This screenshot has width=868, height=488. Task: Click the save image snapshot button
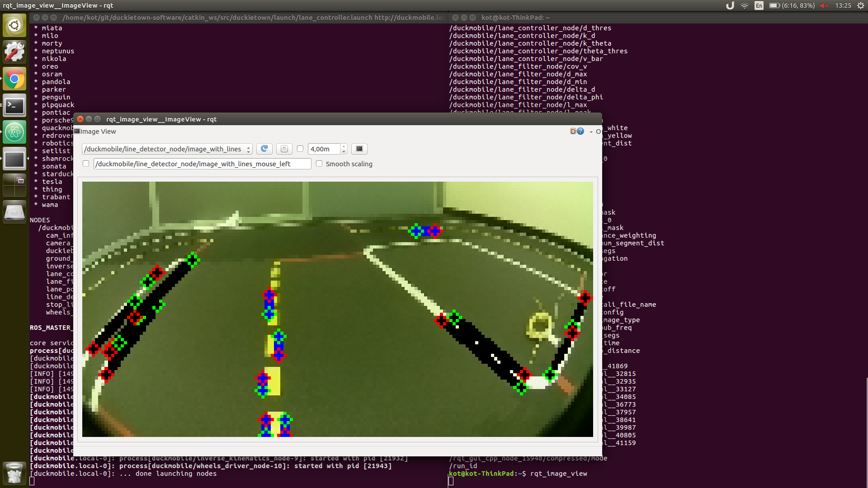pos(359,149)
